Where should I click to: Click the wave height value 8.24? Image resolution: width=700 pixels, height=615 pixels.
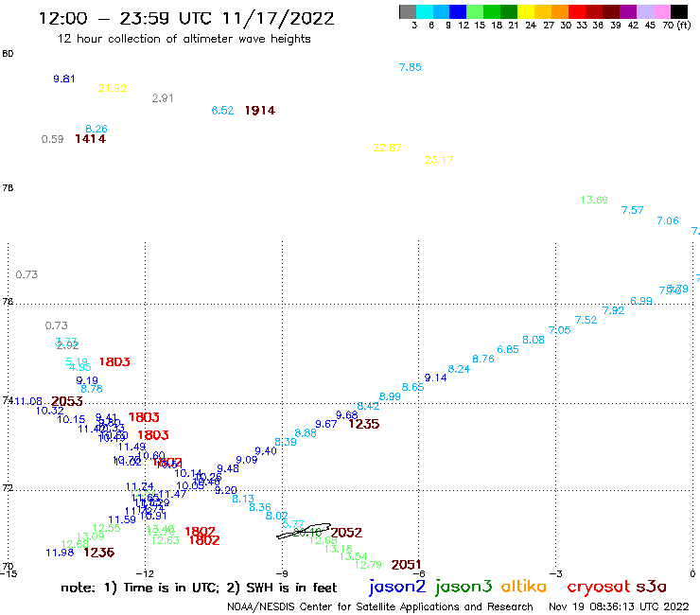click(x=459, y=369)
